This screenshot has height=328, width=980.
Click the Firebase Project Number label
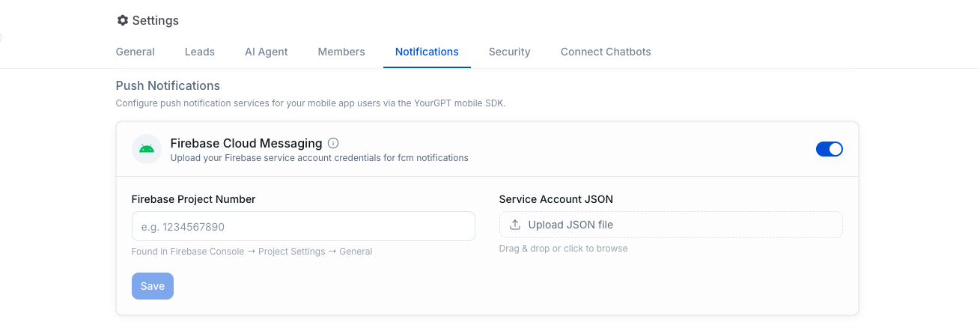tap(193, 199)
